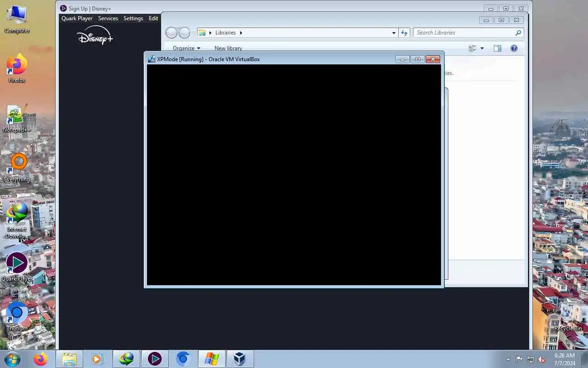
Task: Open Action Center flag in system tray
Action: 519,359
